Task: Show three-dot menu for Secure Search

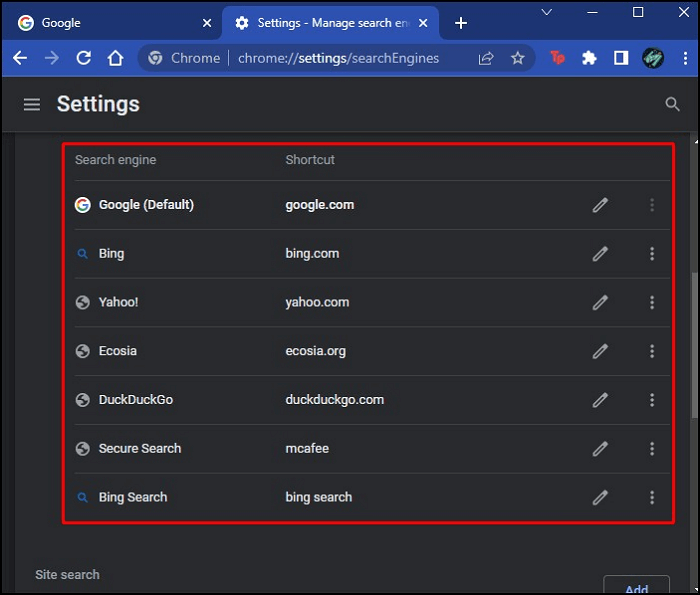Action: click(652, 449)
